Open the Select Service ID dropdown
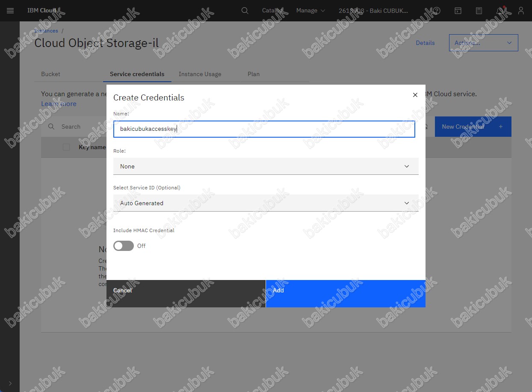The height and width of the screenshot is (392, 532). click(x=266, y=203)
